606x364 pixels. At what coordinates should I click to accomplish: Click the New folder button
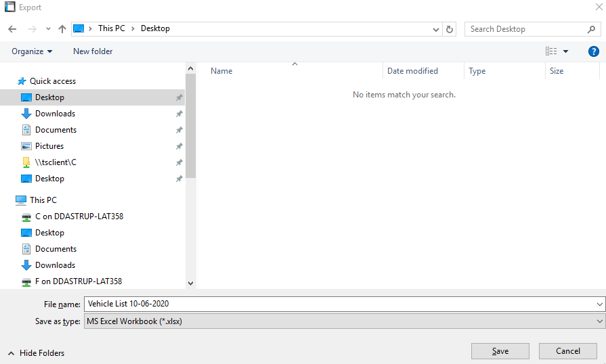(x=93, y=51)
